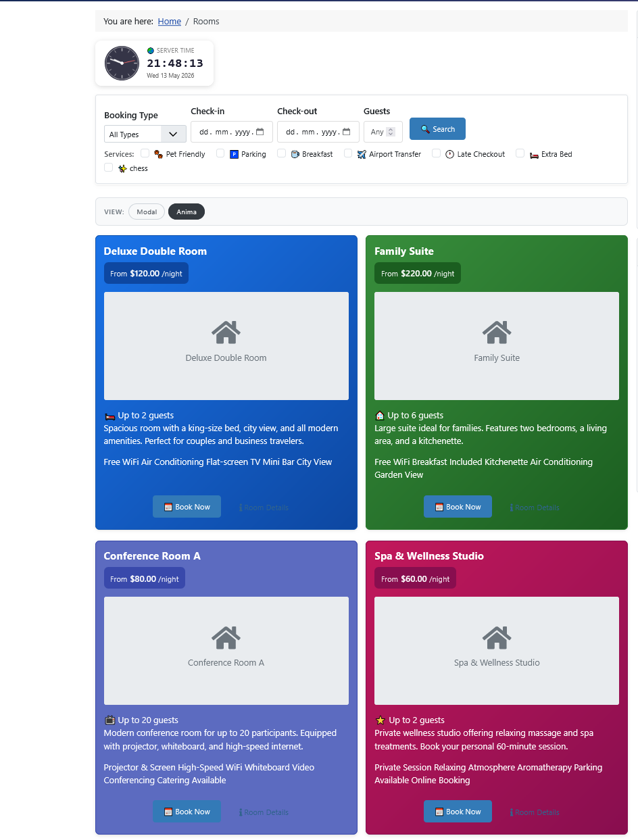Click the bed icon beside Up to 2 guests in Deluxe Double Room card
The width and height of the screenshot is (638, 840).
[109, 416]
